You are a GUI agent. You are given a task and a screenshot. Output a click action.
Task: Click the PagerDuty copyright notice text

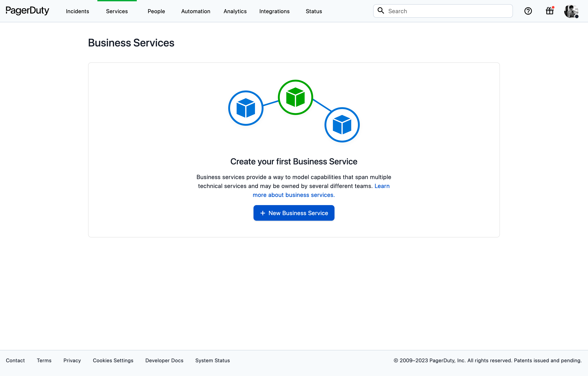click(x=488, y=360)
